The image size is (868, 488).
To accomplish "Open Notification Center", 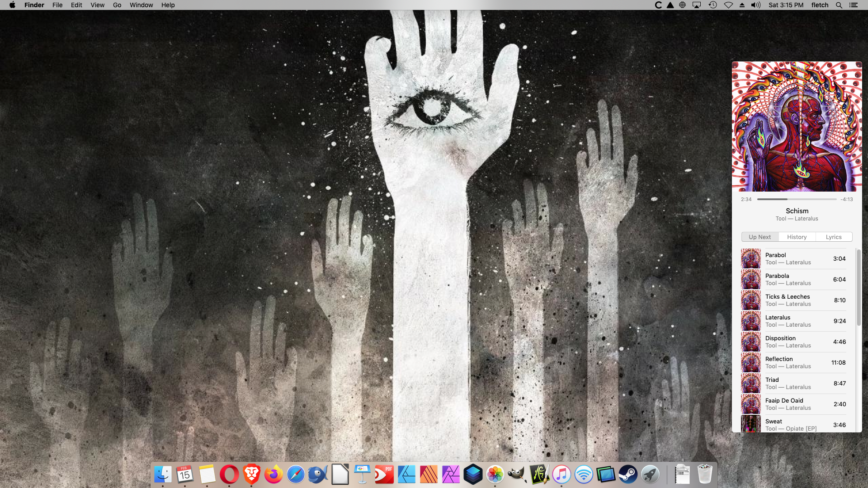I will click(x=853, y=5).
